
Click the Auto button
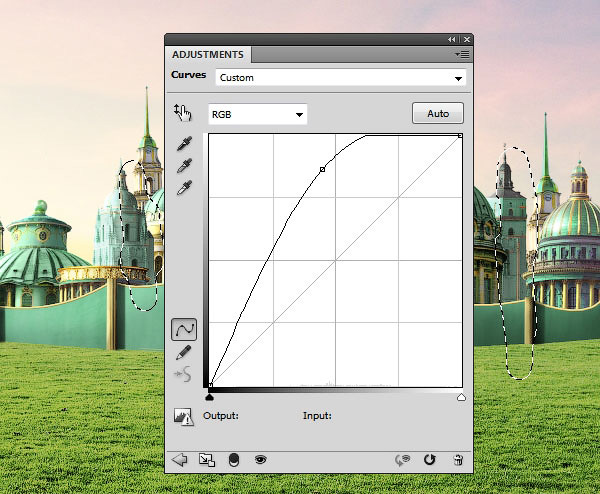438,113
